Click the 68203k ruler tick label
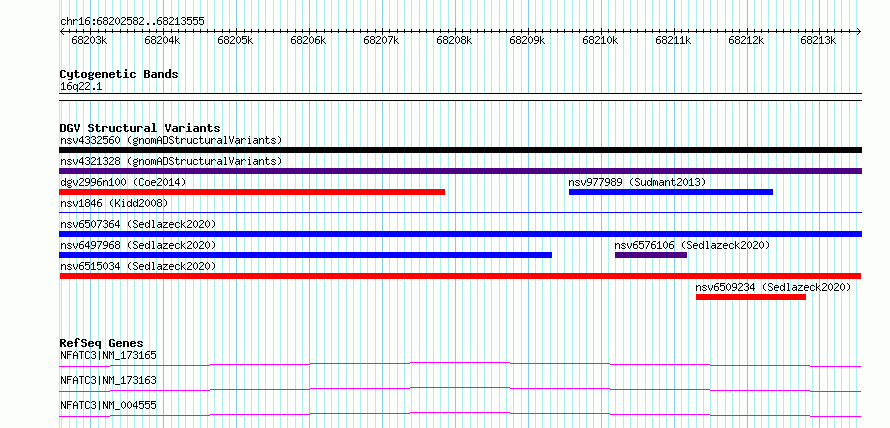The height and width of the screenshot is (428, 890). pos(89,41)
